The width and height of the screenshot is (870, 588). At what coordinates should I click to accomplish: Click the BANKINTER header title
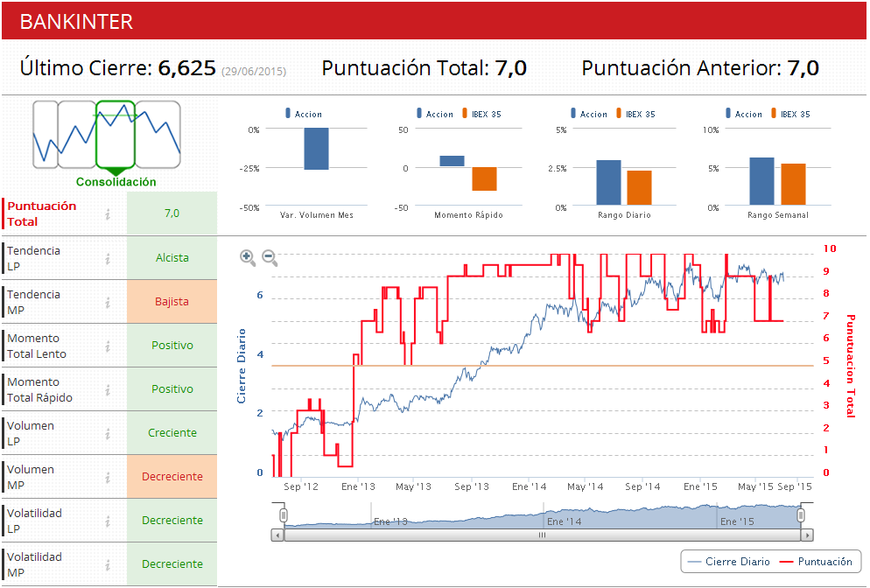76,22
